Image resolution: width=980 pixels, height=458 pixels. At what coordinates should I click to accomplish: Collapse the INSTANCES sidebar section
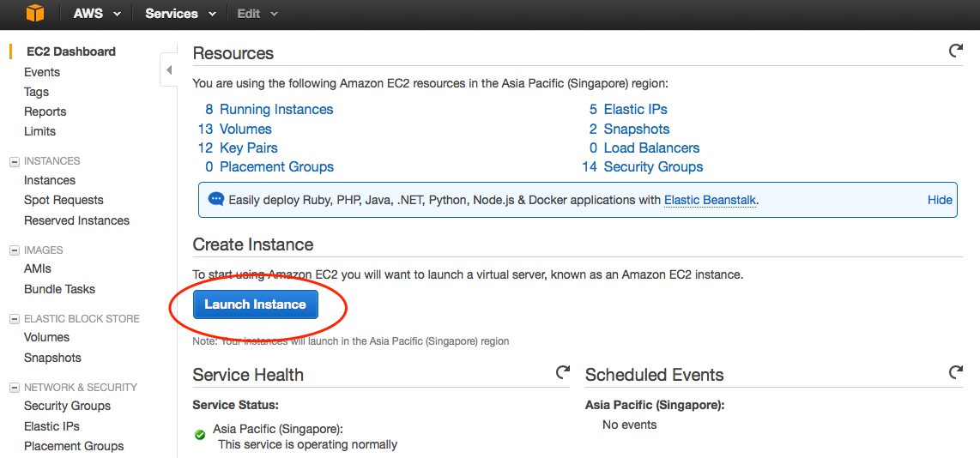coord(14,161)
